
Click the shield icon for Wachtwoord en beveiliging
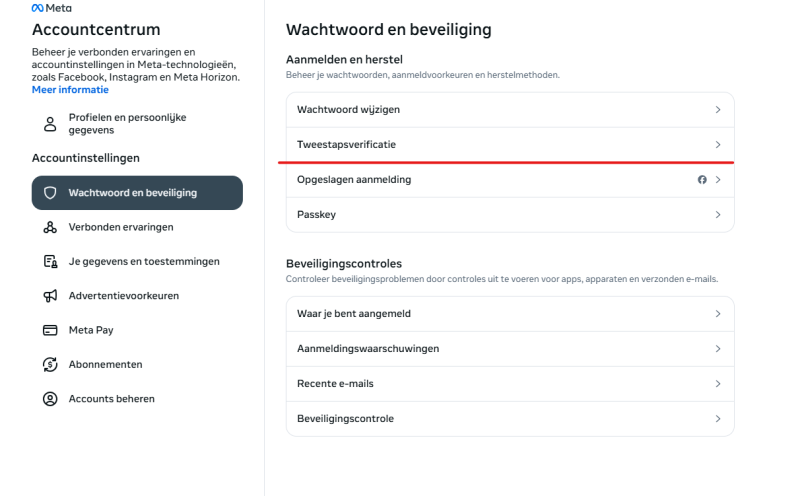(x=50, y=193)
